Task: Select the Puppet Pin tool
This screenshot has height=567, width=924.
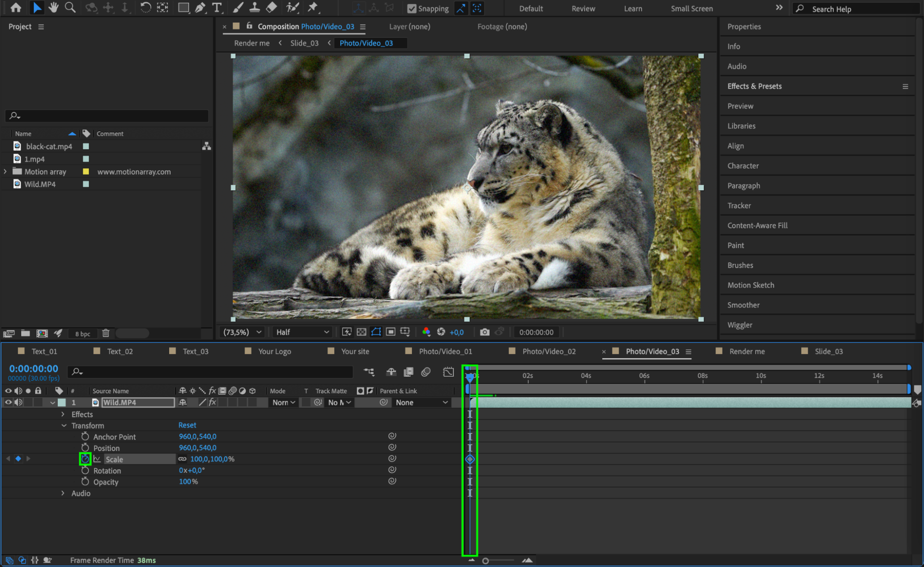Action: pyautogui.click(x=313, y=7)
